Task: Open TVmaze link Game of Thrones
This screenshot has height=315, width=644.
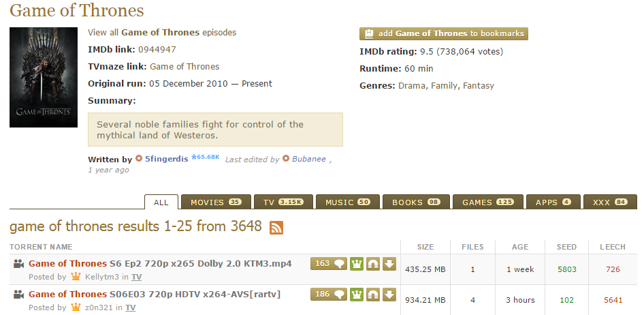Action: 184,67
